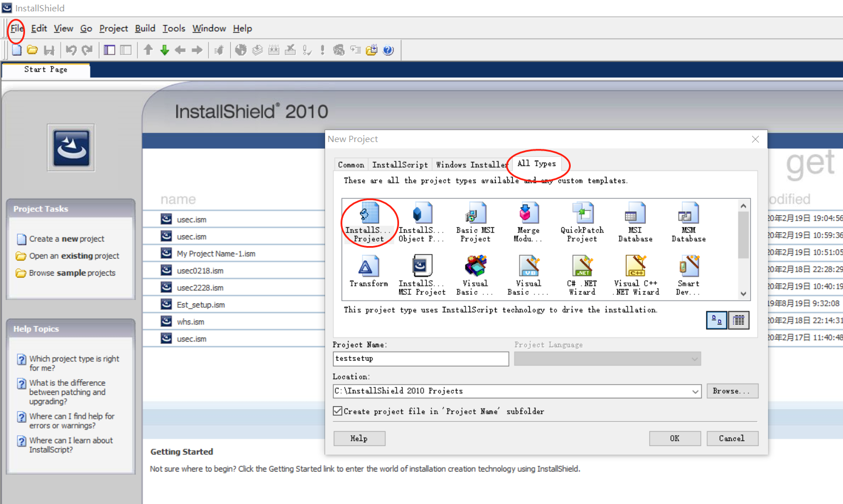Select the Merge Module template icon
The image size is (843, 504).
point(528,223)
